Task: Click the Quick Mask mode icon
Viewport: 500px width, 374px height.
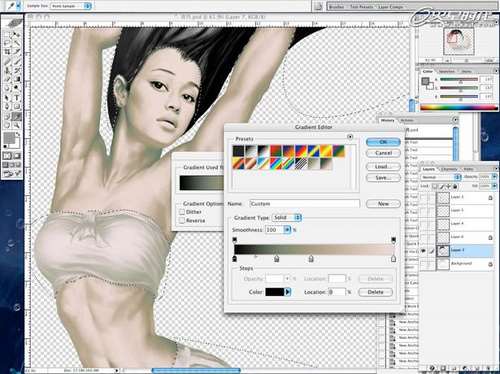Action: 17,156
